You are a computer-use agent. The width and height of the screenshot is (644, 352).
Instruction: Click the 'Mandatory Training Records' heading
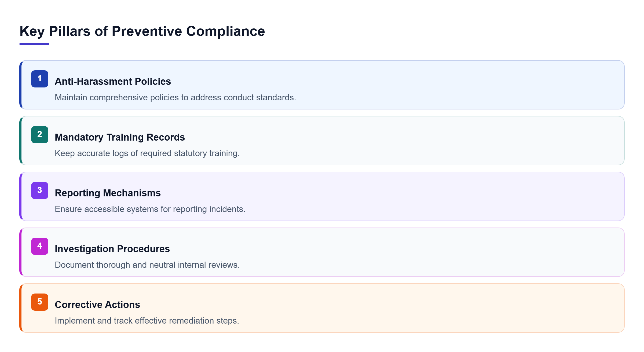coord(120,137)
